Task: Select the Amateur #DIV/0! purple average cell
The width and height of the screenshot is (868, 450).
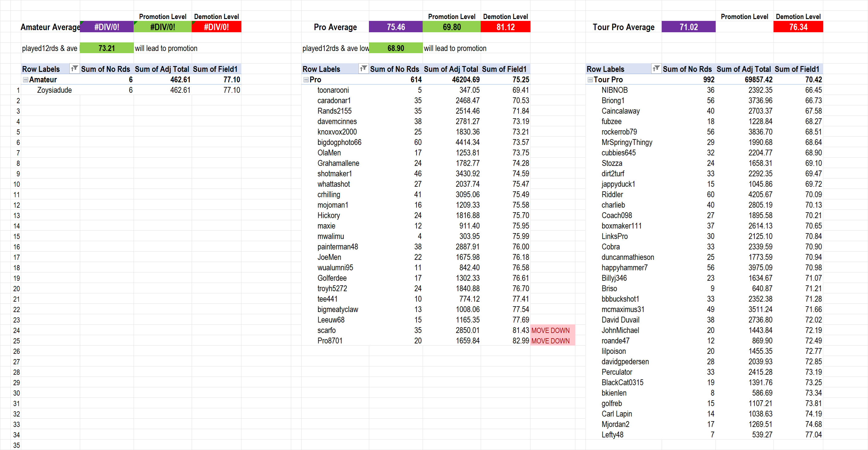Action: coord(107,27)
